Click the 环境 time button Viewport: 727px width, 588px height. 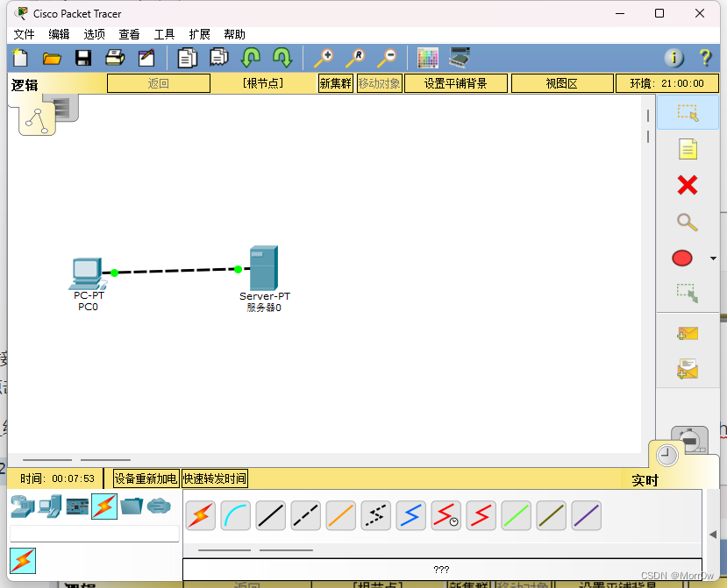coord(666,83)
